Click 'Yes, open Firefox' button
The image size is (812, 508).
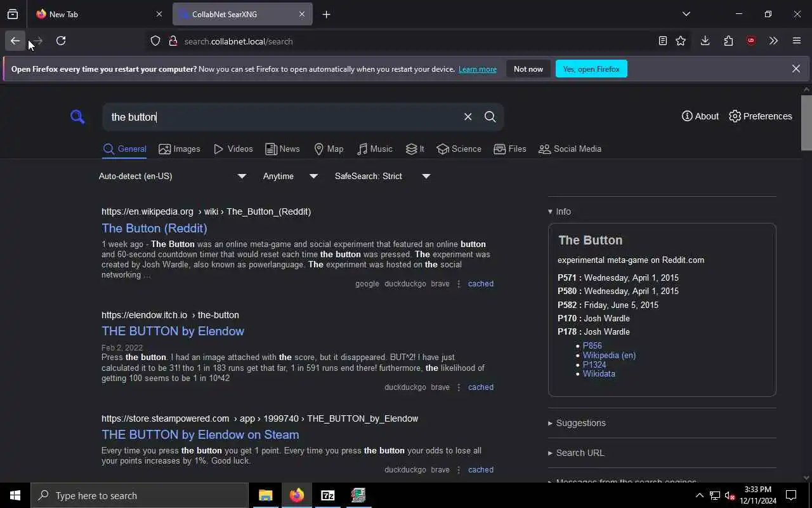coord(591,69)
